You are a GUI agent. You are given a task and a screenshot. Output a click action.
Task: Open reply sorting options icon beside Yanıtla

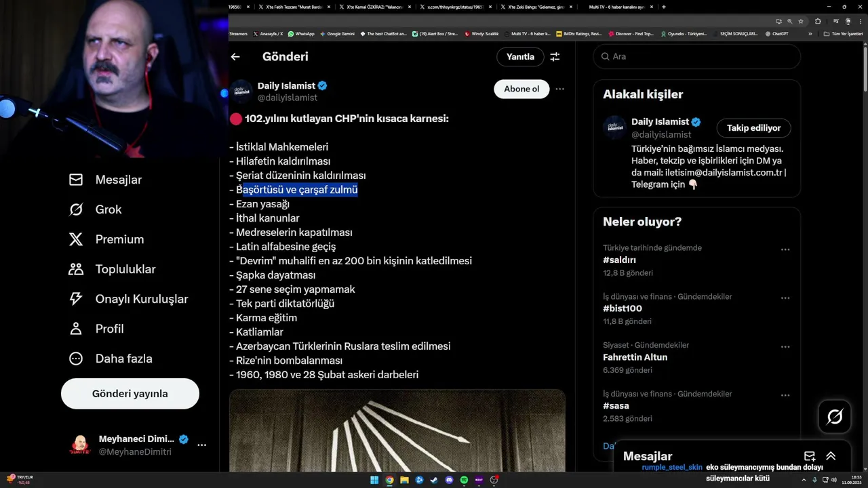(555, 57)
